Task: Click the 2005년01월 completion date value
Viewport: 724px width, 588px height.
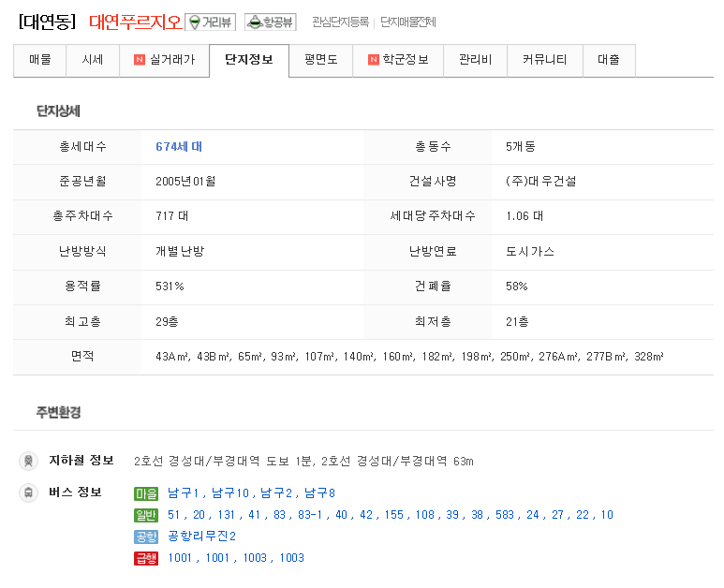Action: (x=185, y=182)
